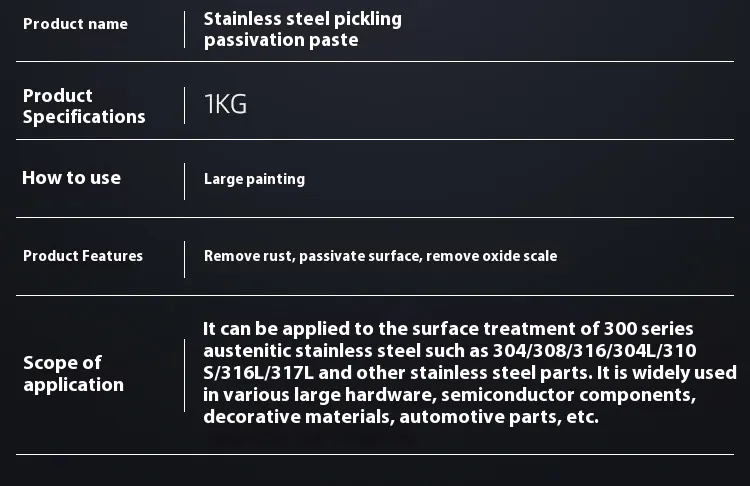Select the "1KG" specification value

point(225,105)
